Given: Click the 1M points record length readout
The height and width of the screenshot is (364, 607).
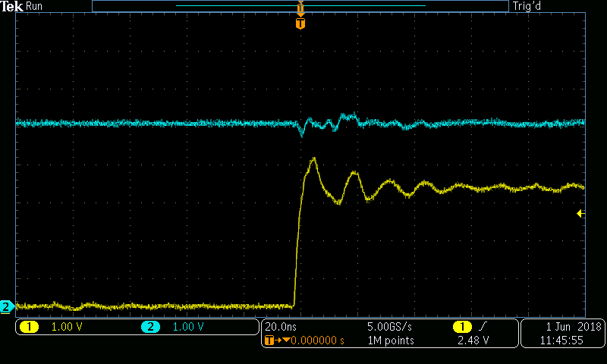Looking at the screenshot, I should (391, 340).
